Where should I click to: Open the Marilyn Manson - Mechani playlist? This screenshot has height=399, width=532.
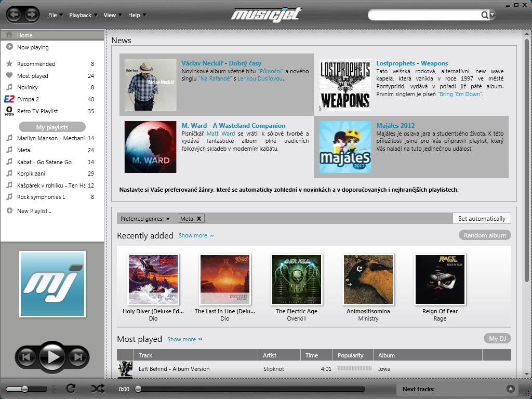point(52,138)
